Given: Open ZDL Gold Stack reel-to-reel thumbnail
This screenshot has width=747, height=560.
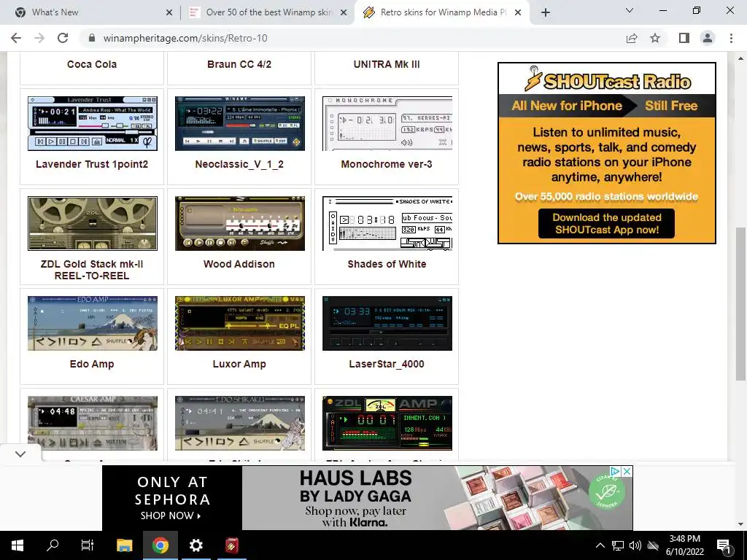Looking at the screenshot, I should coord(93,223).
